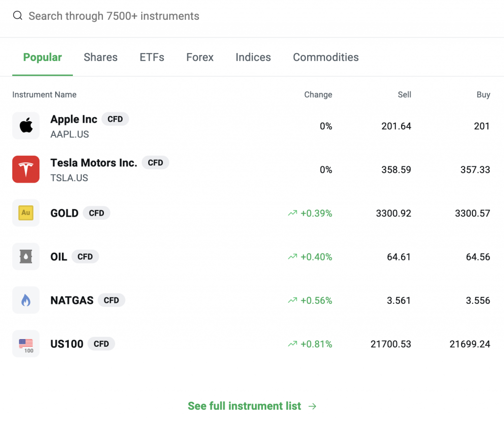Click the CFD badge next to US100
The width and height of the screenshot is (504, 423).
[x=101, y=344]
